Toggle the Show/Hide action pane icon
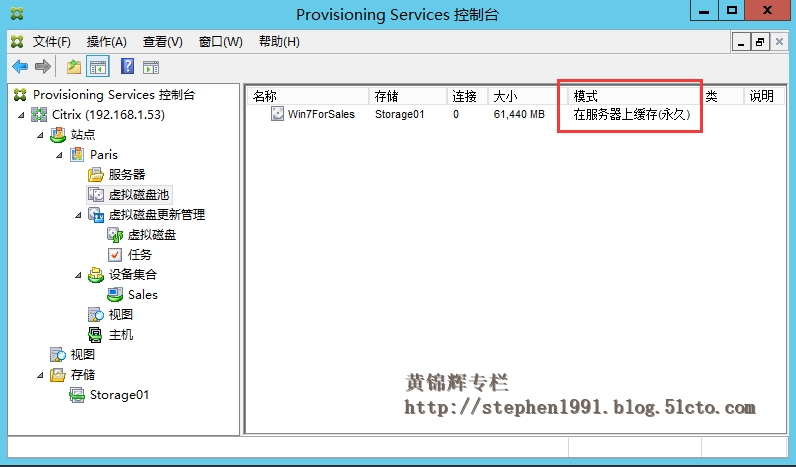The height and width of the screenshot is (467, 796). [x=151, y=66]
